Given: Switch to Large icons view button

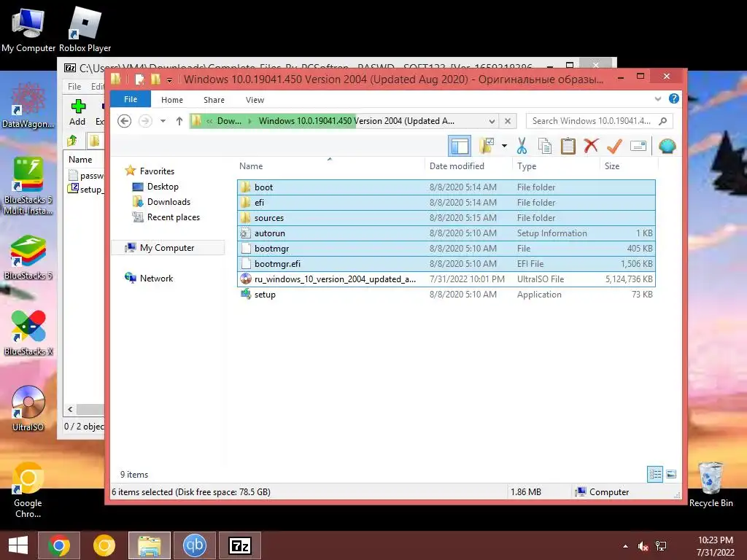Looking at the screenshot, I should click(671, 474).
